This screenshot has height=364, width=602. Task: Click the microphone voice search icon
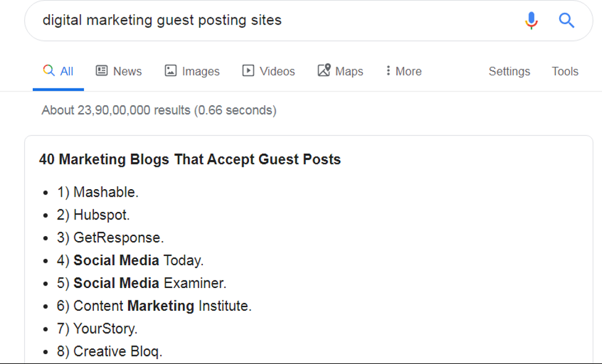[531, 20]
